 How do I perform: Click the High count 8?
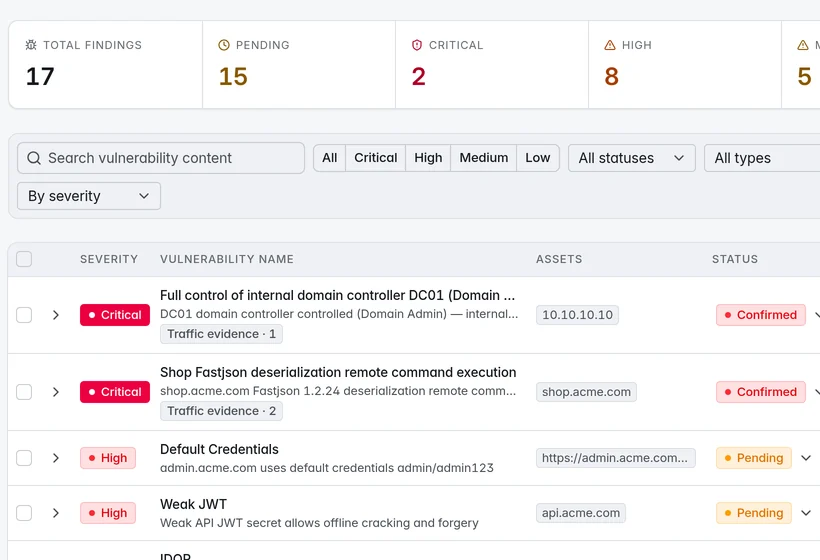point(611,76)
